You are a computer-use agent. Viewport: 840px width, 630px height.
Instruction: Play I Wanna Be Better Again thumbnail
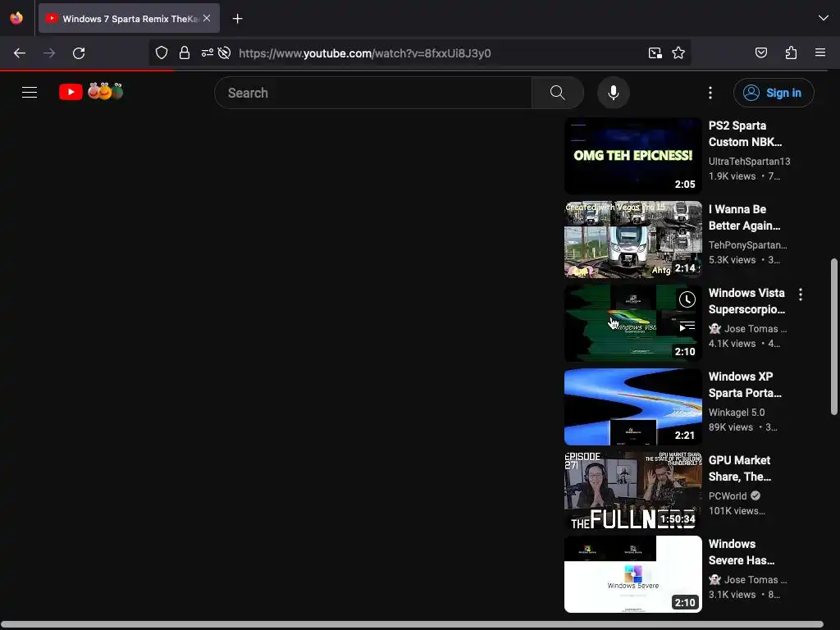click(x=632, y=240)
